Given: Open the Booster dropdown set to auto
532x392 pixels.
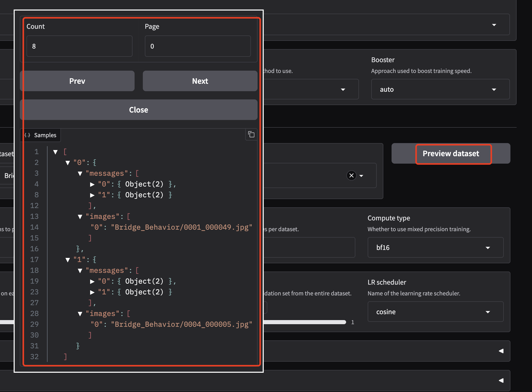Looking at the screenshot, I should coord(440,89).
